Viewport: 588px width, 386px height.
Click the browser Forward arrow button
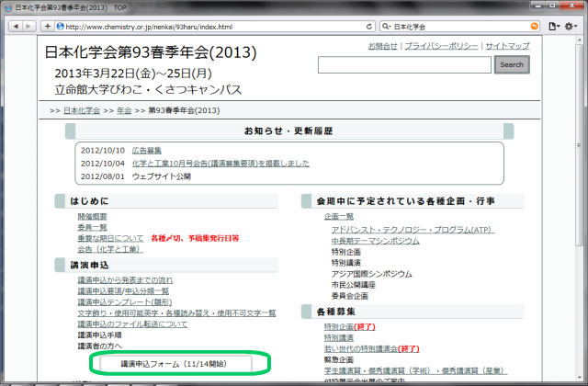point(30,27)
